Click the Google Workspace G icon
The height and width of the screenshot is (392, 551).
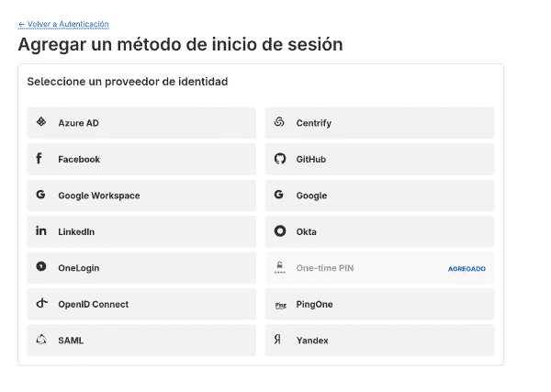click(40, 195)
